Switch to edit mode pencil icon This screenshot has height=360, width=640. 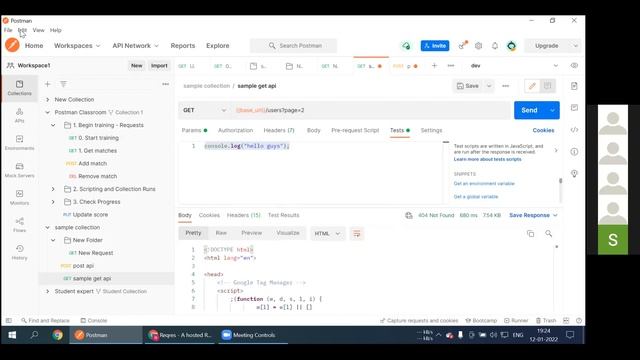(532, 86)
